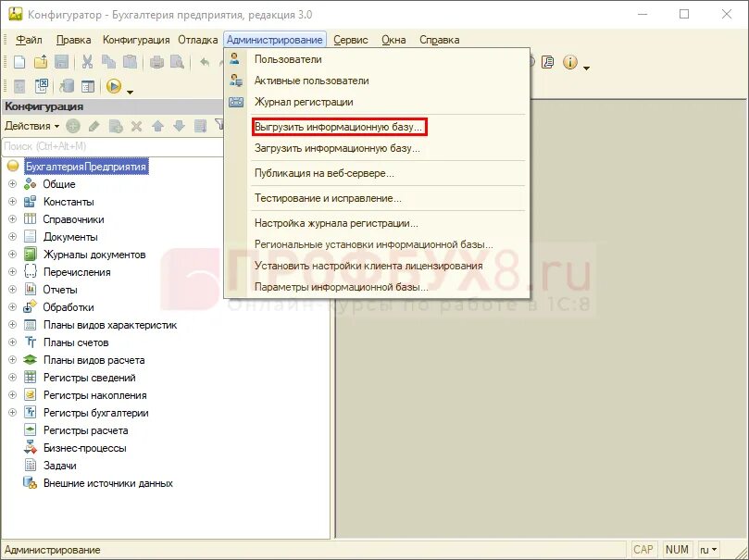Open the Справка menu
The image size is (749, 560).
tap(440, 40)
